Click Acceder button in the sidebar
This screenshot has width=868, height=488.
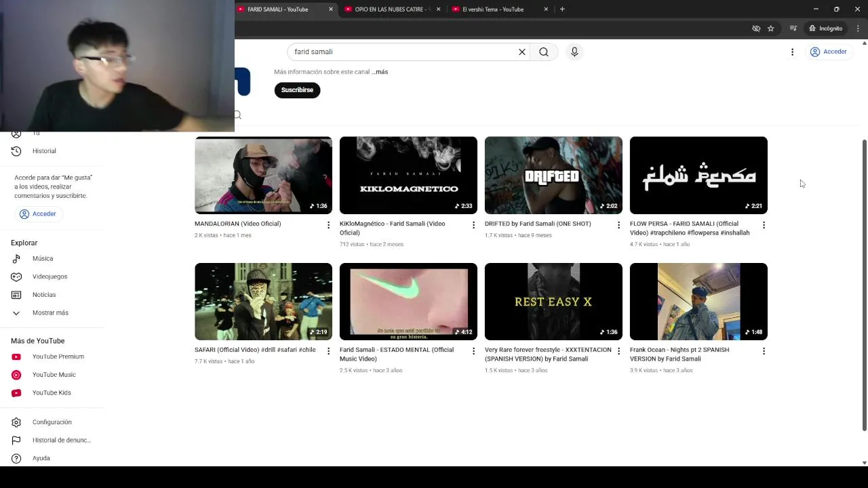click(x=38, y=214)
